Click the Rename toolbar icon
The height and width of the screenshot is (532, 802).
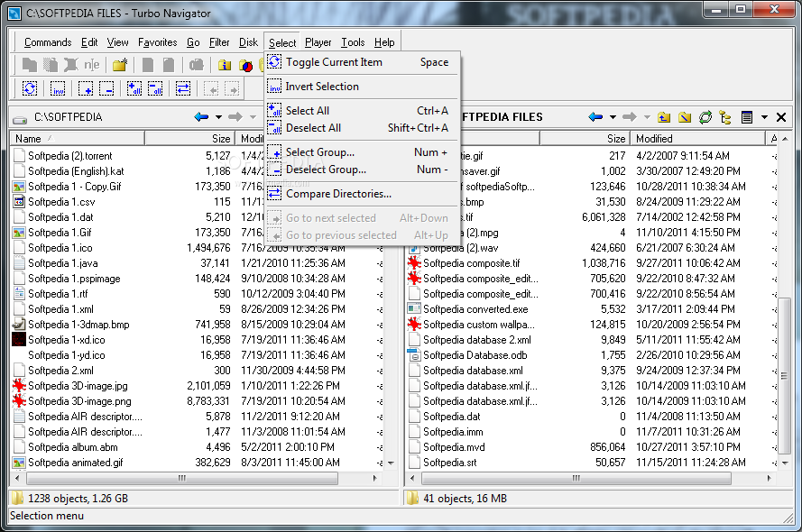tap(91, 65)
